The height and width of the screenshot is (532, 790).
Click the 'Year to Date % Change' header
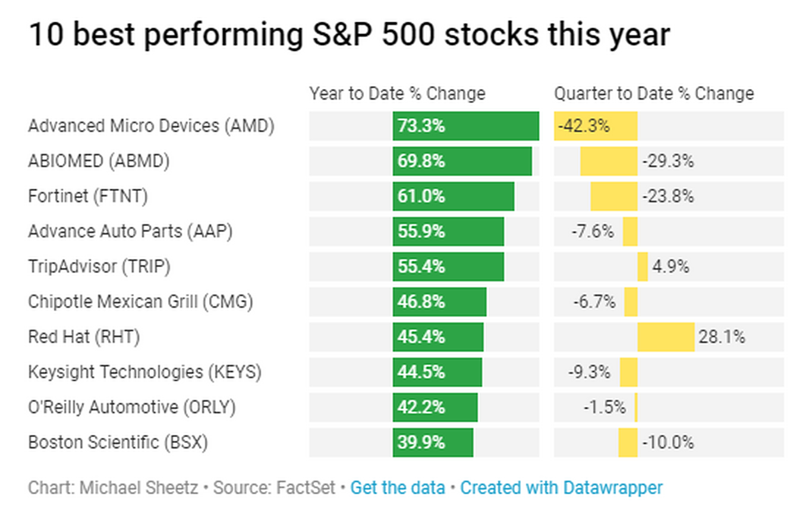(x=397, y=94)
